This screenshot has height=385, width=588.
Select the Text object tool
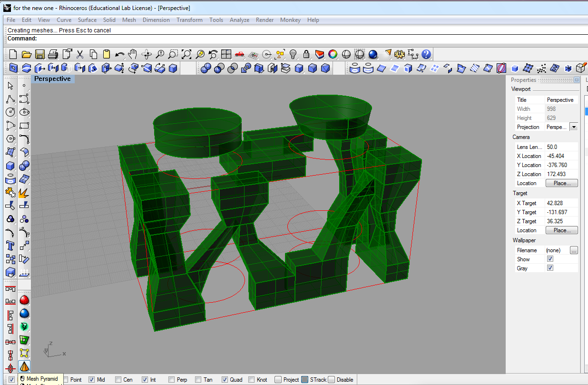[x=10, y=246]
